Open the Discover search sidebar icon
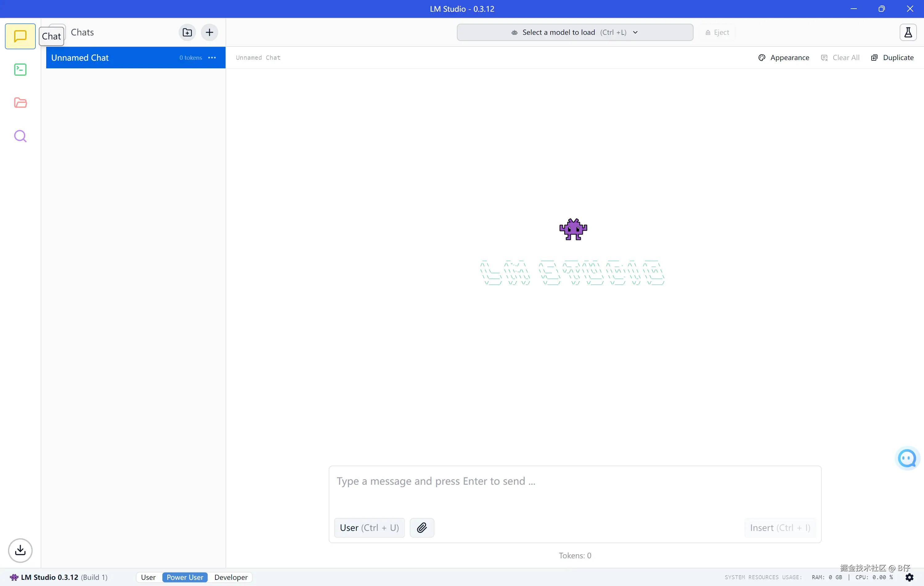 click(20, 136)
